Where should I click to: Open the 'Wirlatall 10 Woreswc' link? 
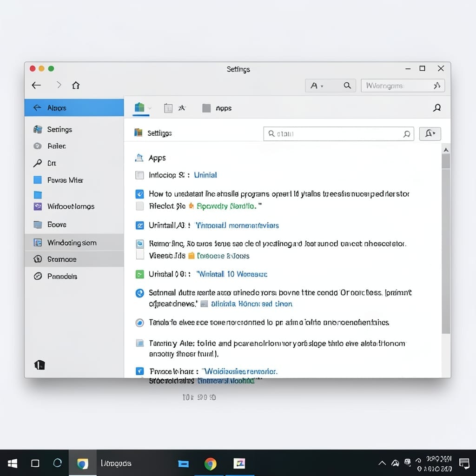coord(232,274)
